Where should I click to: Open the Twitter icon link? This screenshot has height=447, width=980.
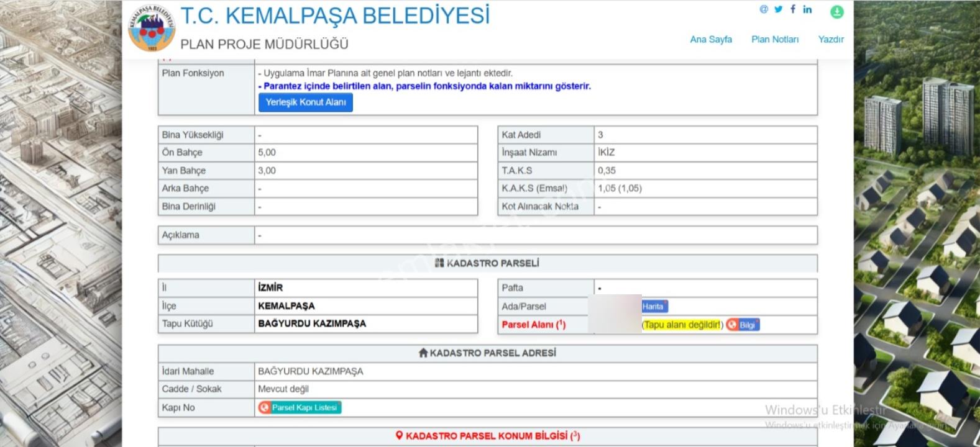(x=779, y=9)
